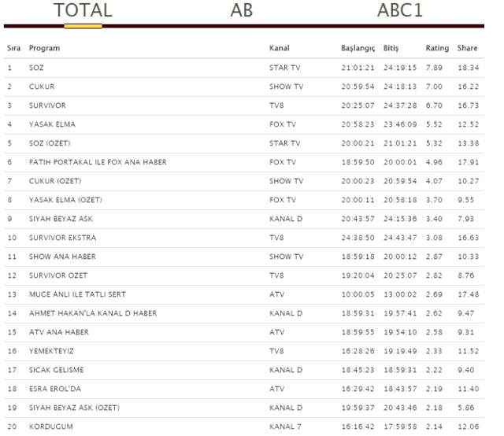Viewport: 504px width, 436px height.
Task: Click TV8 channel in SURVIVOR row
Action: (x=276, y=105)
